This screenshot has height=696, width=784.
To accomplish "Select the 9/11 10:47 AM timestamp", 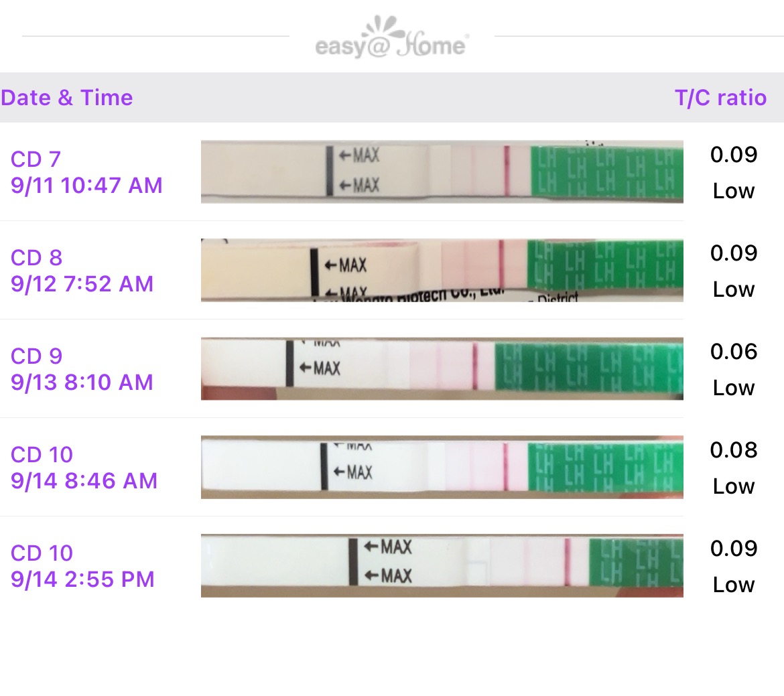I will pyautogui.click(x=86, y=186).
